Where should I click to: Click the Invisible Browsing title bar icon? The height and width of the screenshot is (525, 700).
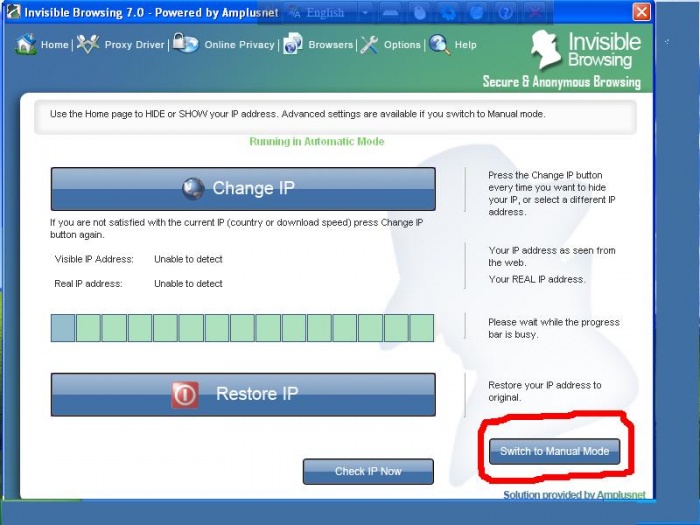[x=13, y=12]
